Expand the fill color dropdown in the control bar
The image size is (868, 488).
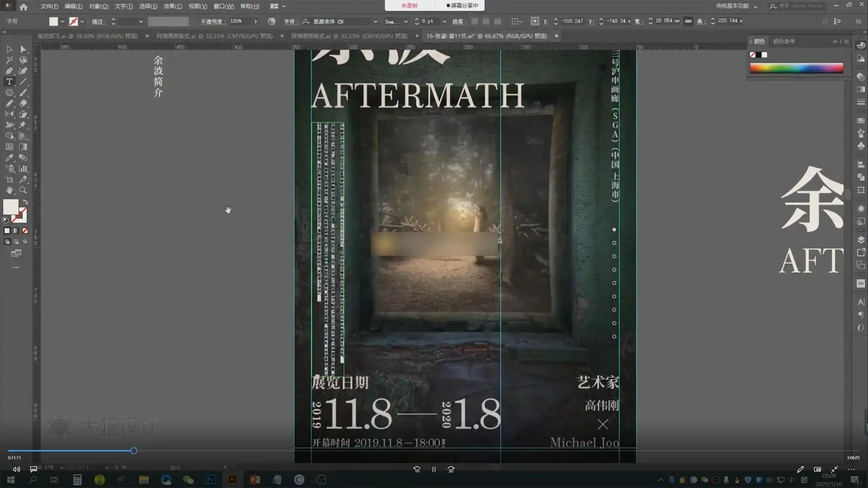[x=62, y=21]
